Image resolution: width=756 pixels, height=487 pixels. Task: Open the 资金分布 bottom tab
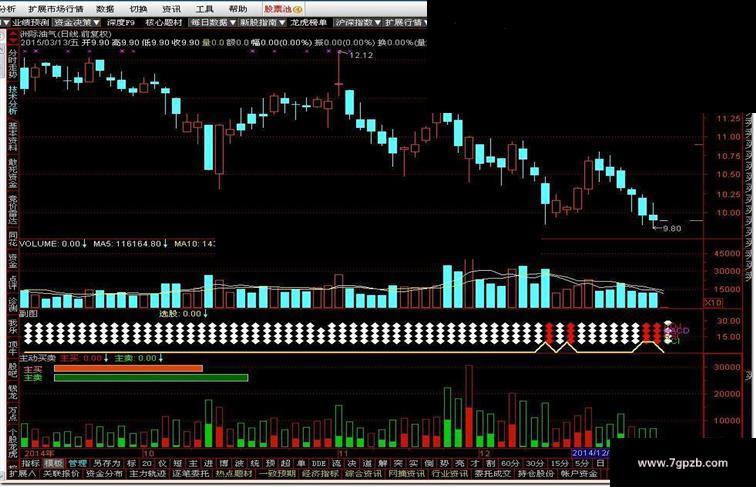pos(104,474)
